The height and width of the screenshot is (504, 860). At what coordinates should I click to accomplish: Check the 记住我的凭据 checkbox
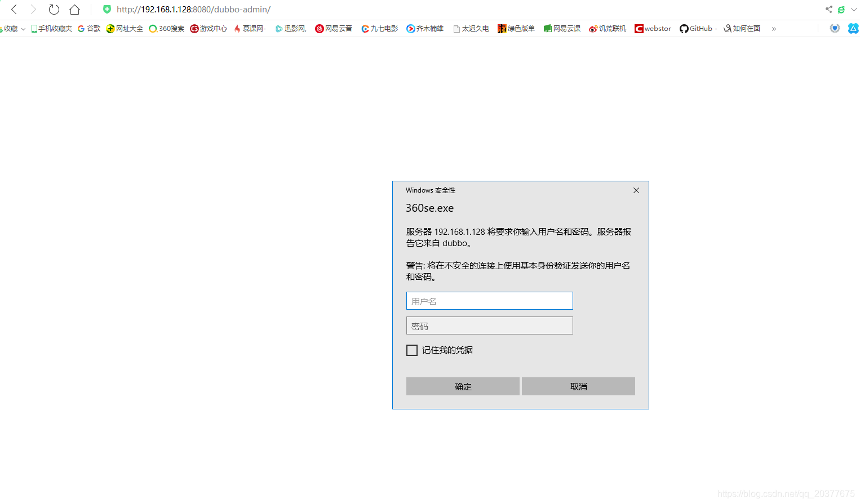pyautogui.click(x=412, y=350)
